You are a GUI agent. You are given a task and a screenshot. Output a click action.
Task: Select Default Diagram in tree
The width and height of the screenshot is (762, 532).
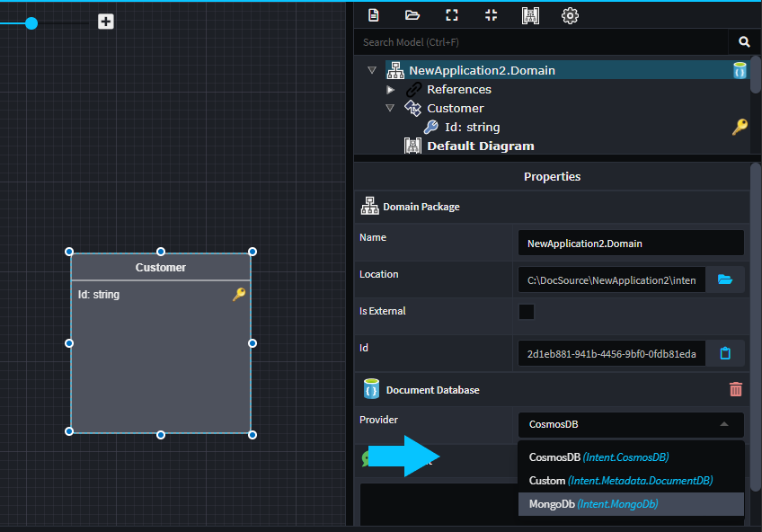(x=480, y=146)
